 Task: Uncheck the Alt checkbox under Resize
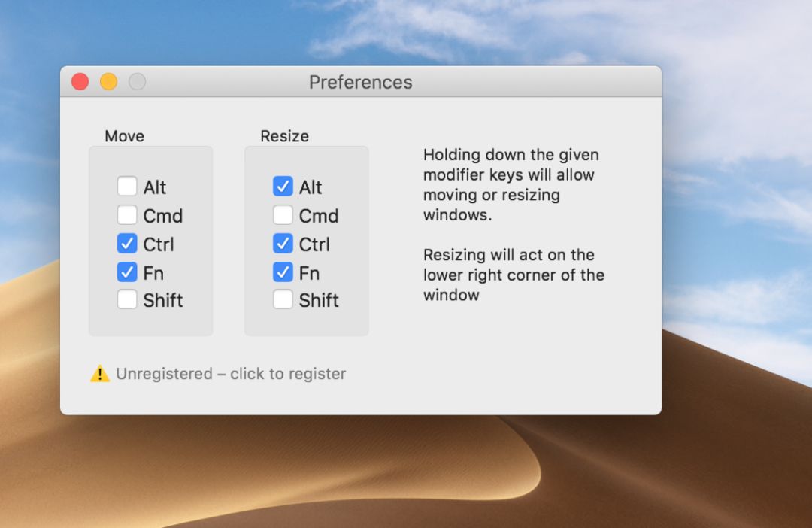click(283, 187)
